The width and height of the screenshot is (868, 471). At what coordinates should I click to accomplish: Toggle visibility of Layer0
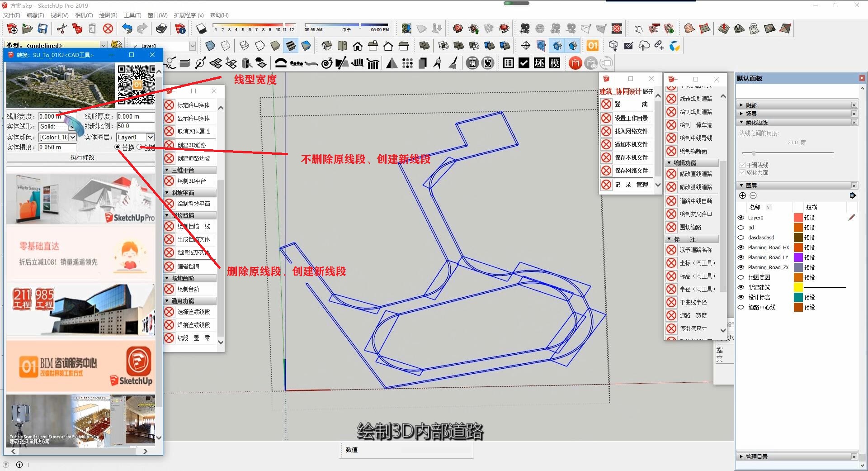tap(741, 218)
